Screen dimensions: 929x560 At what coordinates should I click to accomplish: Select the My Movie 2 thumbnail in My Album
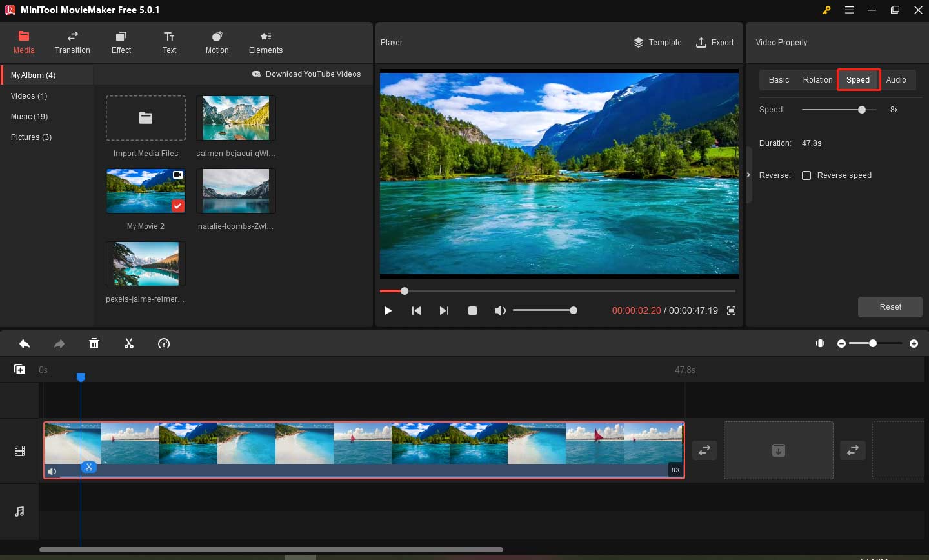[145, 191]
